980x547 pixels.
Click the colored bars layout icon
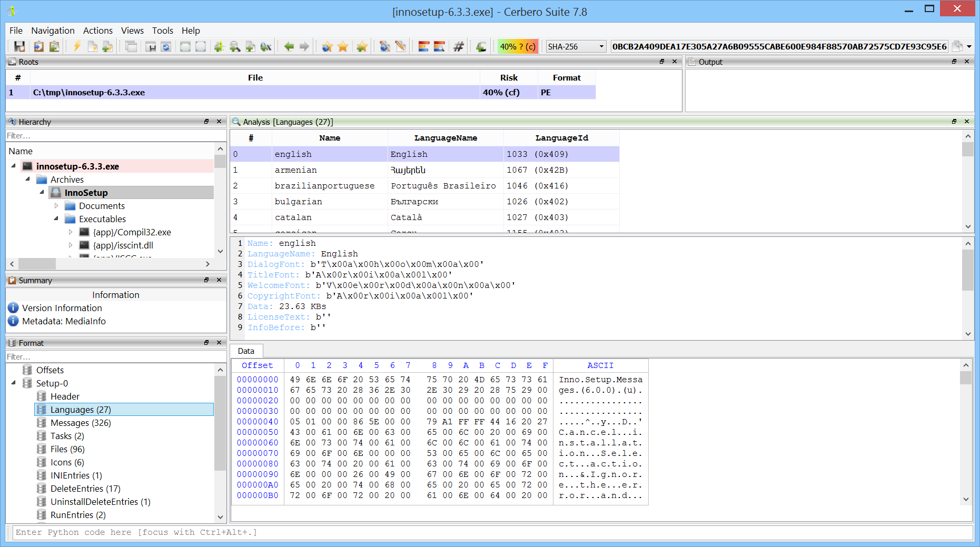424,46
